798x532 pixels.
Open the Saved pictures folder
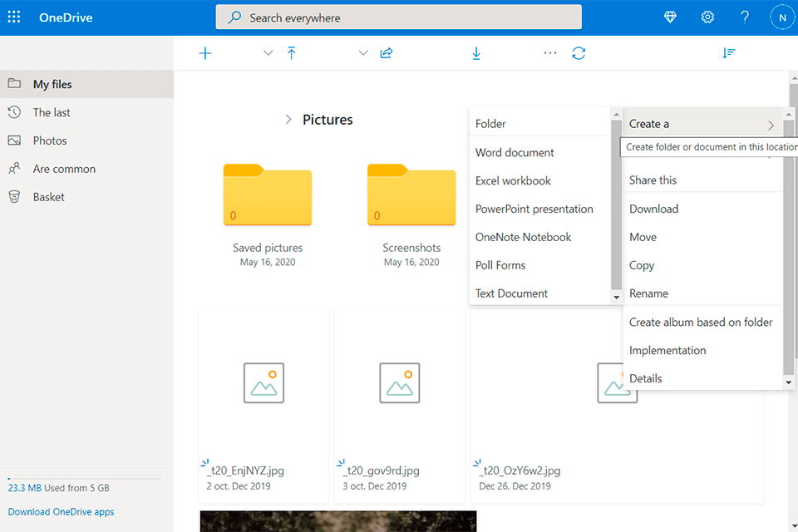[268, 195]
